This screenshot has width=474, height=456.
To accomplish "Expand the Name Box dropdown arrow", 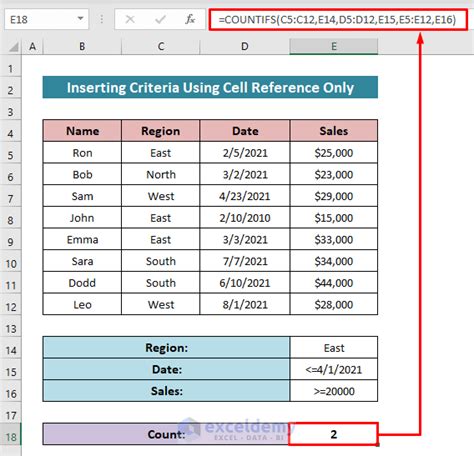I will pos(80,19).
